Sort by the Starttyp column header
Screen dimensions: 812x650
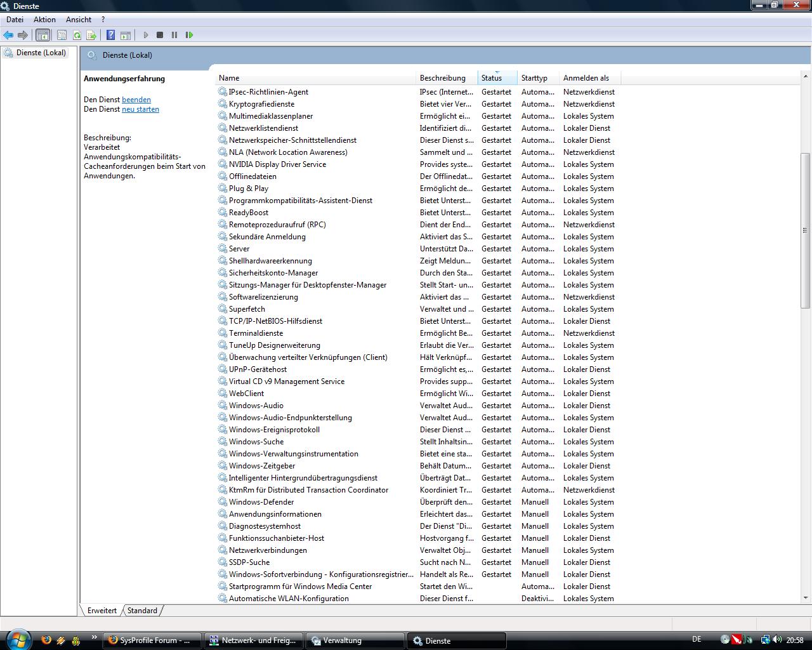[x=538, y=78]
